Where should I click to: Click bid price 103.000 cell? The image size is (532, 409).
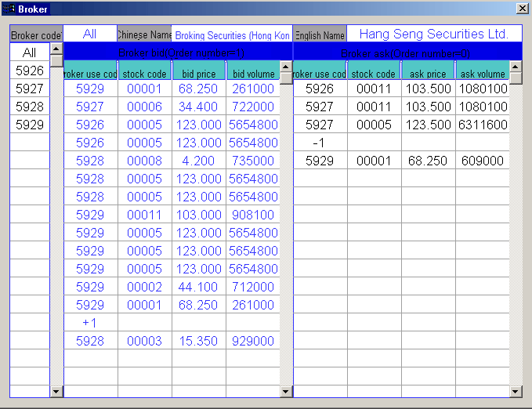click(199, 215)
